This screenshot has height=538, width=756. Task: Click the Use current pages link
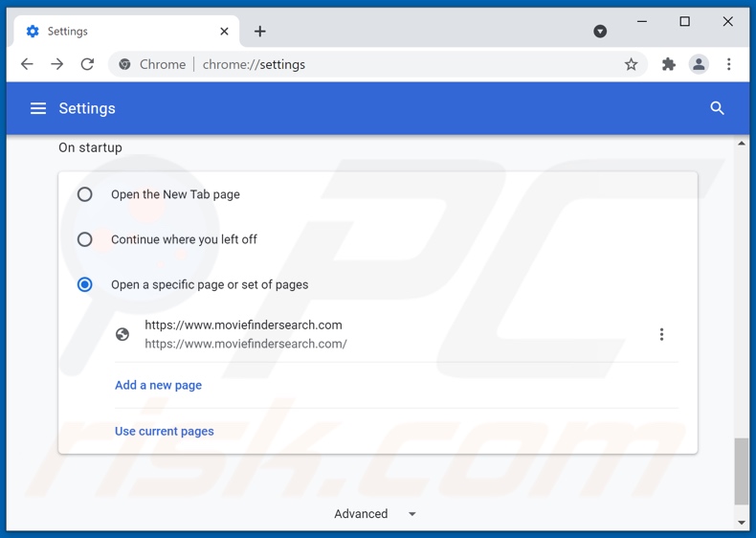(x=164, y=431)
